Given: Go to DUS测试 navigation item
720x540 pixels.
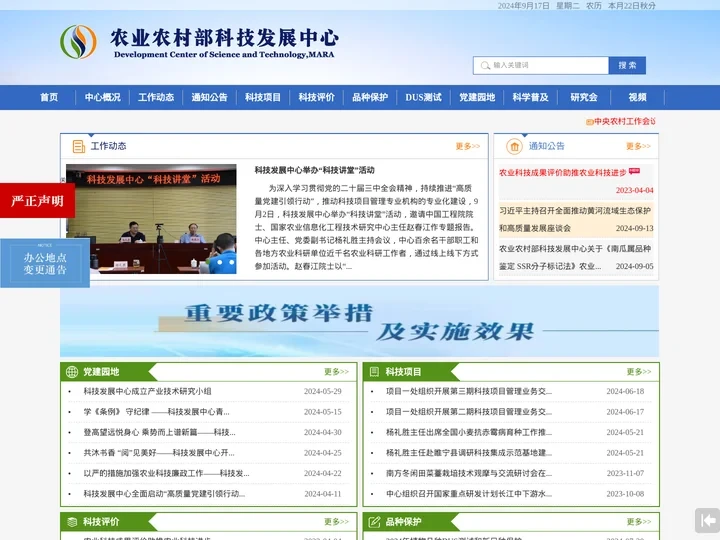Looking at the screenshot, I should [x=423, y=97].
